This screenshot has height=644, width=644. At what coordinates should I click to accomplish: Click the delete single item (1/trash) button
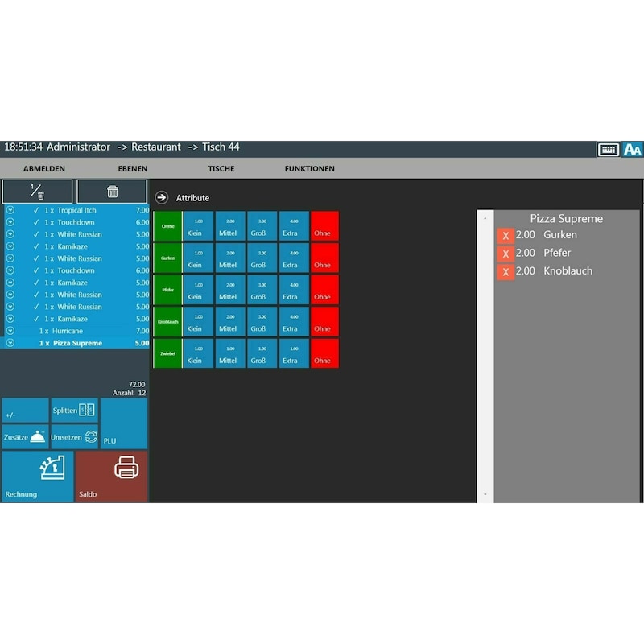[x=37, y=192]
